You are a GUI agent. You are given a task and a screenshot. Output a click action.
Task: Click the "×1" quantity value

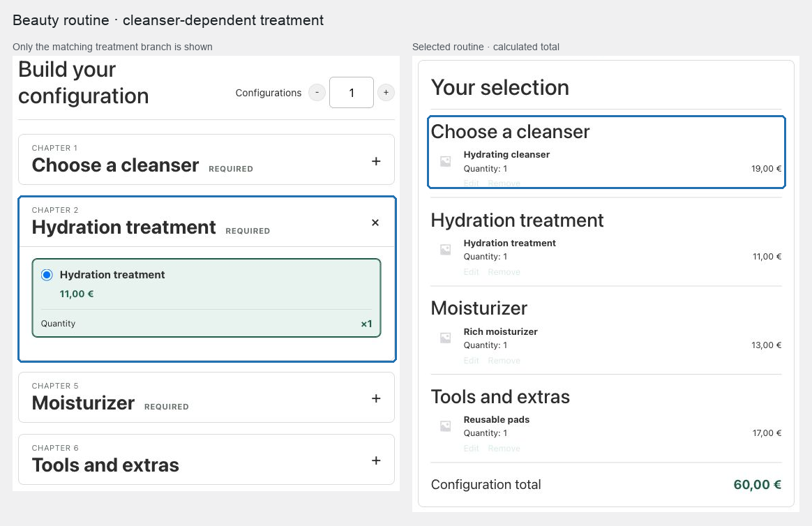(367, 324)
